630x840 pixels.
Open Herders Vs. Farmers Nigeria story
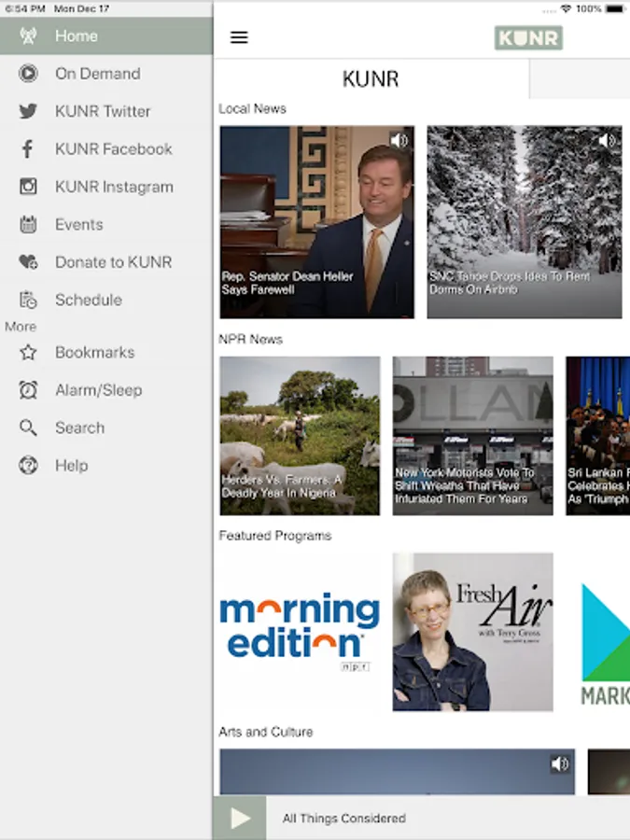coord(300,436)
